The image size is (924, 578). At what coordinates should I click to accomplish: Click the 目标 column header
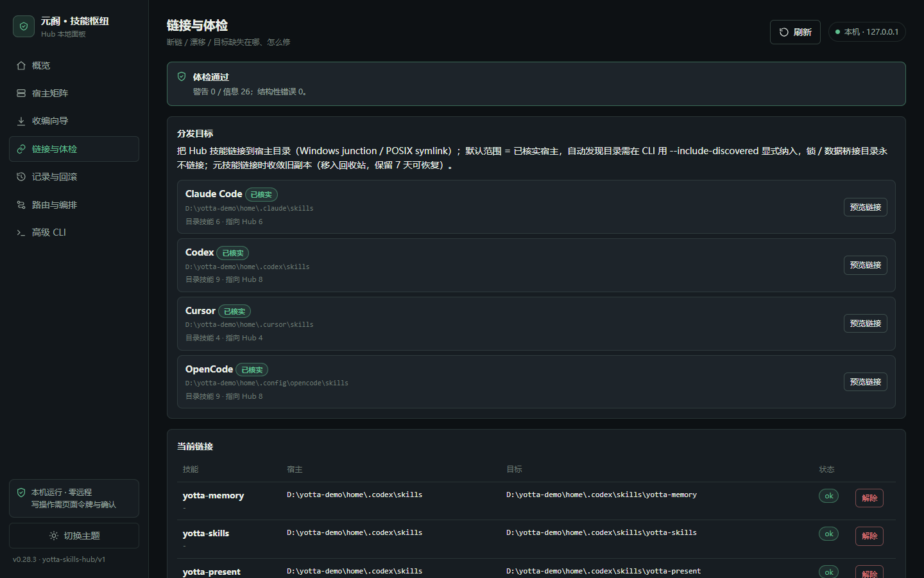pyautogui.click(x=514, y=469)
